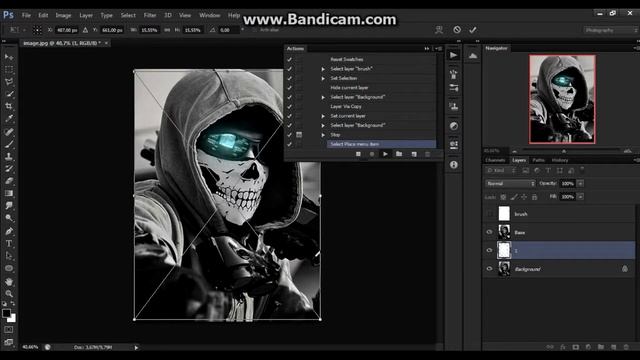Open the Photography workspace dropdown

(x=610, y=30)
